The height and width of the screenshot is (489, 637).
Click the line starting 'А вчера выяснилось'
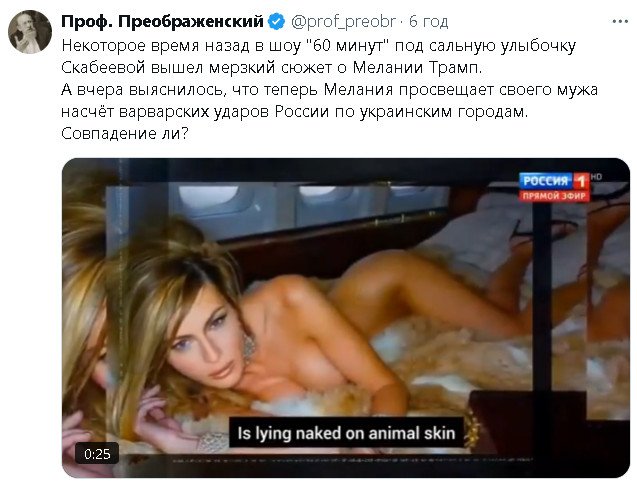tap(329, 90)
